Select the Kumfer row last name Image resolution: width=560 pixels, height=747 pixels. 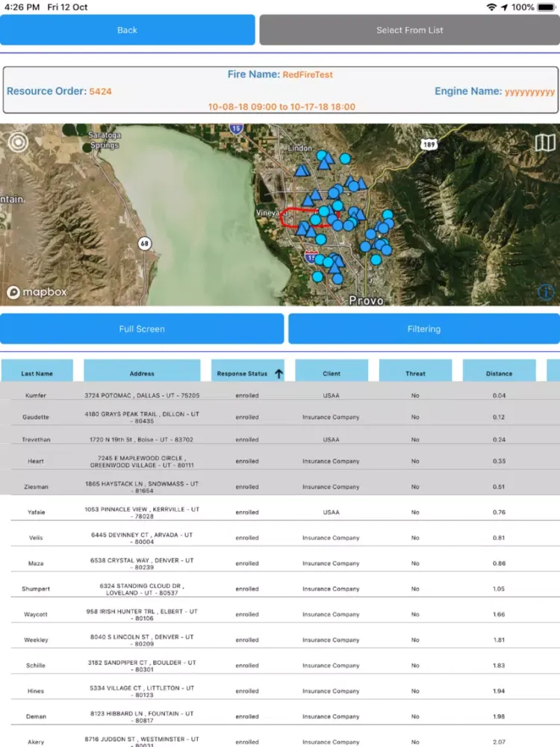click(36, 395)
